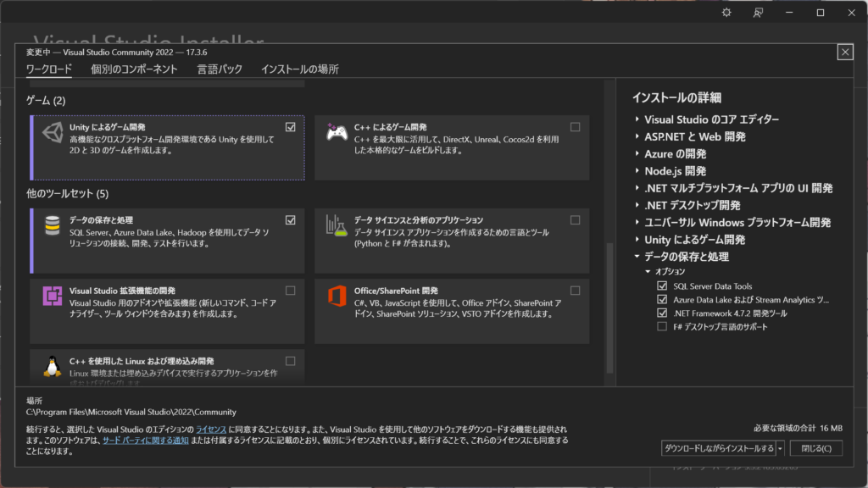Open the サード パーティに関する通知 link
This screenshot has width=868, height=488.
(x=146, y=441)
